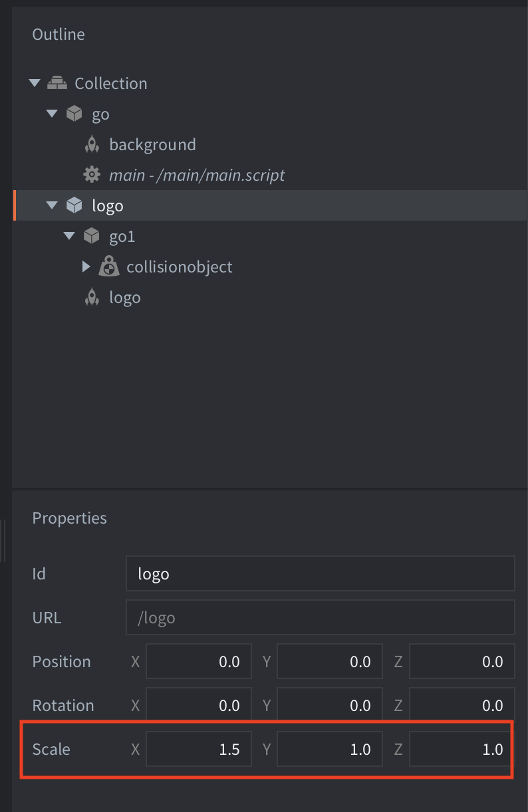Click the collisionobject weight icon
The width and height of the screenshot is (528, 812).
(x=109, y=266)
